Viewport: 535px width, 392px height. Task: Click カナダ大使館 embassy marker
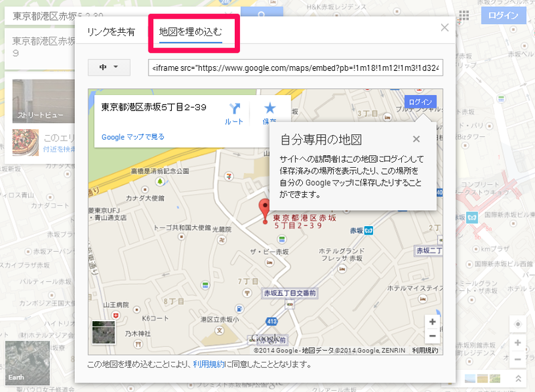[x=145, y=189]
